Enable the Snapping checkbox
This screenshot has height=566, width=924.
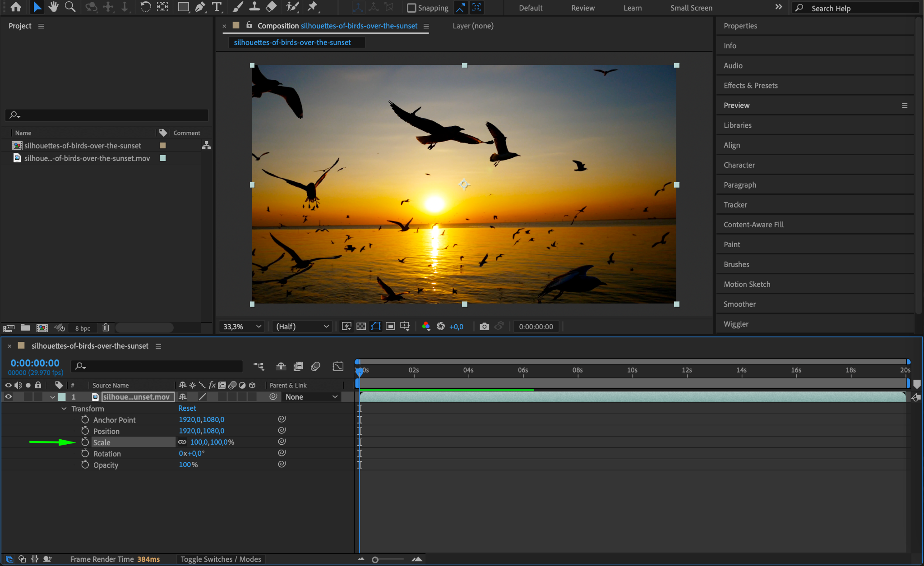click(411, 8)
